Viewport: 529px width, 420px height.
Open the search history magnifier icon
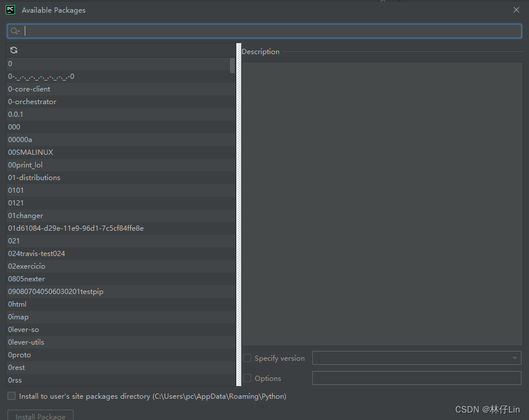15,31
